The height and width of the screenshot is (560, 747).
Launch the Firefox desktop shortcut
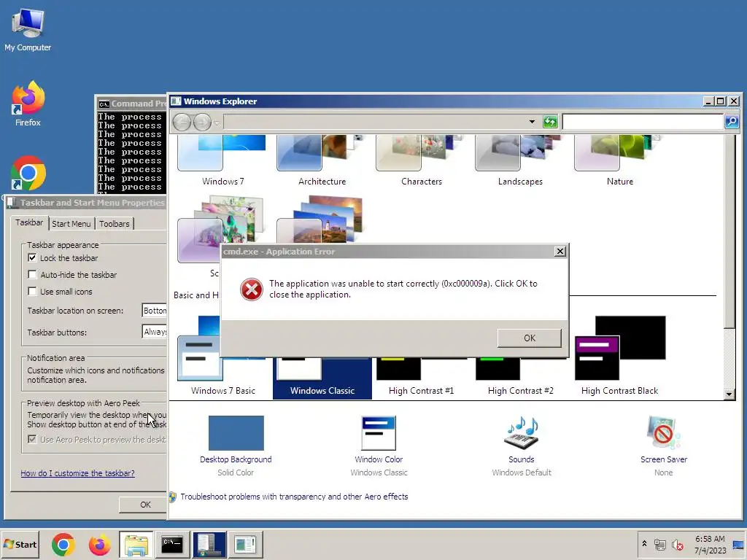(28, 104)
